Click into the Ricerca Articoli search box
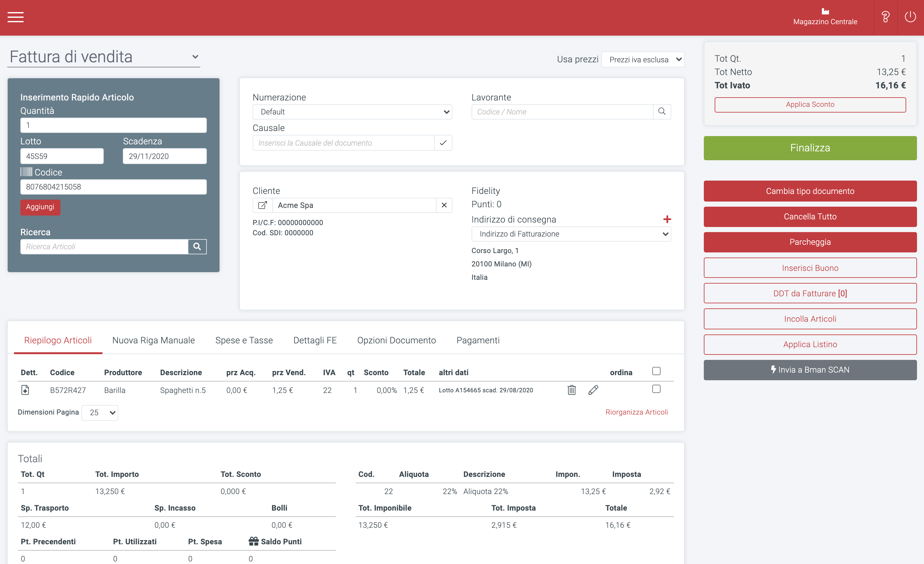924x564 pixels. click(x=104, y=247)
